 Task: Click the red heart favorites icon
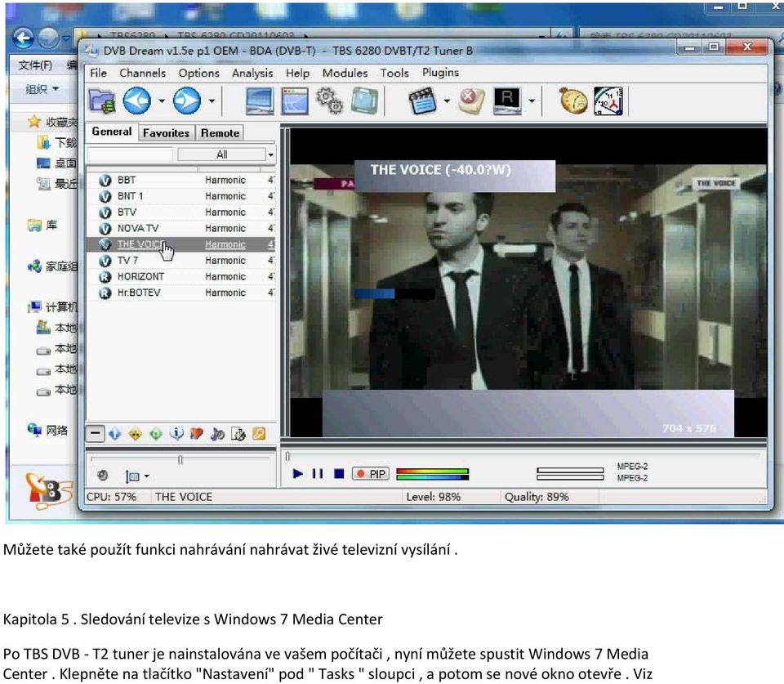(x=197, y=434)
